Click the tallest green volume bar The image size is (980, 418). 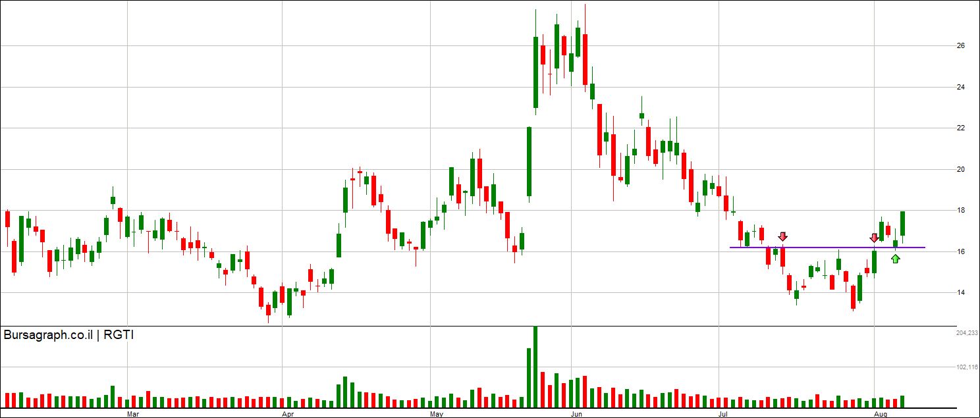click(x=535, y=367)
